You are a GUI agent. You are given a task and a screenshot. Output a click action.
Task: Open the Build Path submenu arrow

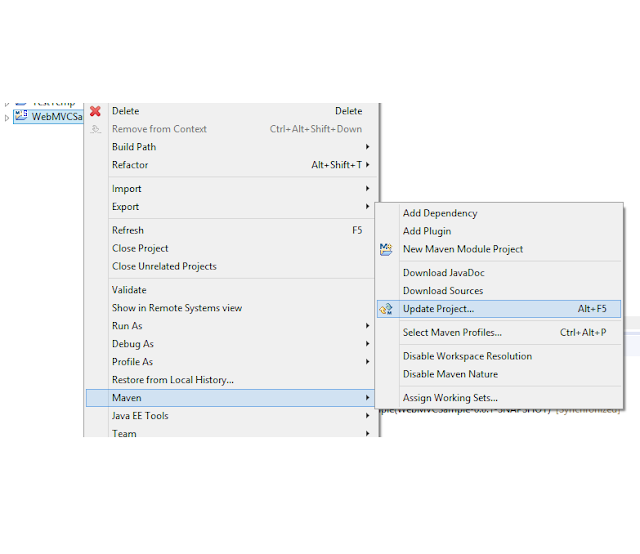tap(367, 147)
